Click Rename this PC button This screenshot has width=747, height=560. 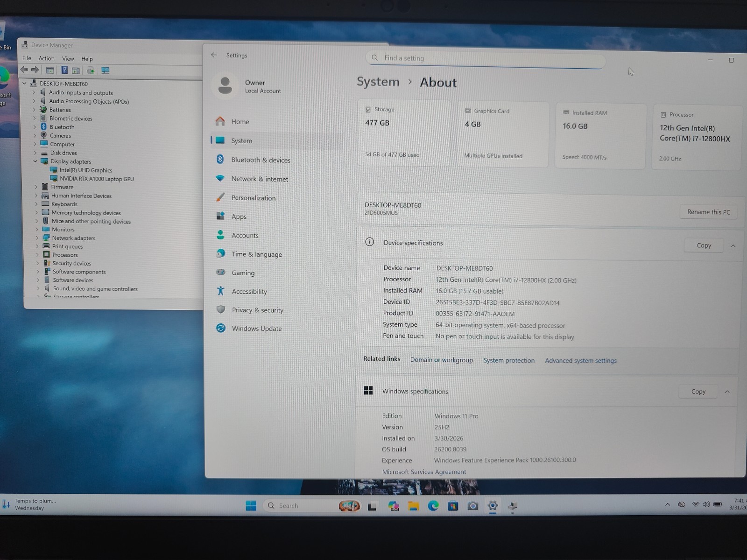(x=709, y=212)
